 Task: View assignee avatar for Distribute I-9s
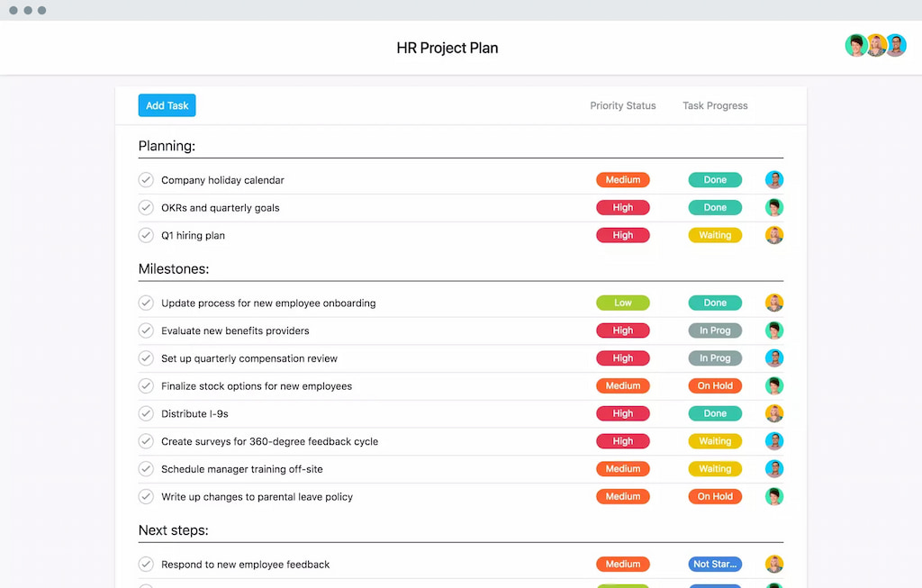tap(774, 413)
